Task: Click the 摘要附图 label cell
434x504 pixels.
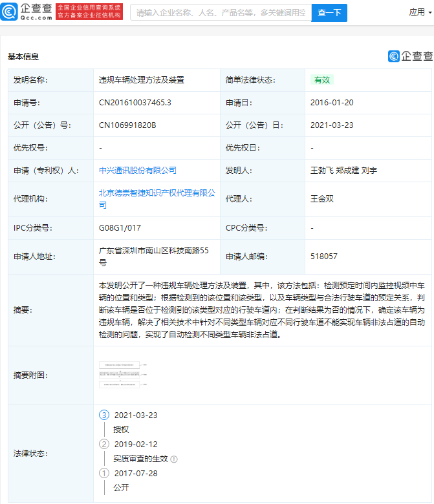Action: coord(51,375)
